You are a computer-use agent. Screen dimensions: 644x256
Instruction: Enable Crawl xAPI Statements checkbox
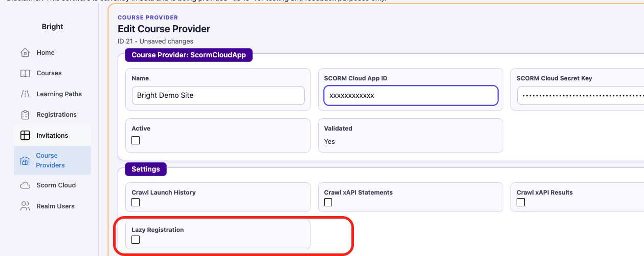pos(328,202)
